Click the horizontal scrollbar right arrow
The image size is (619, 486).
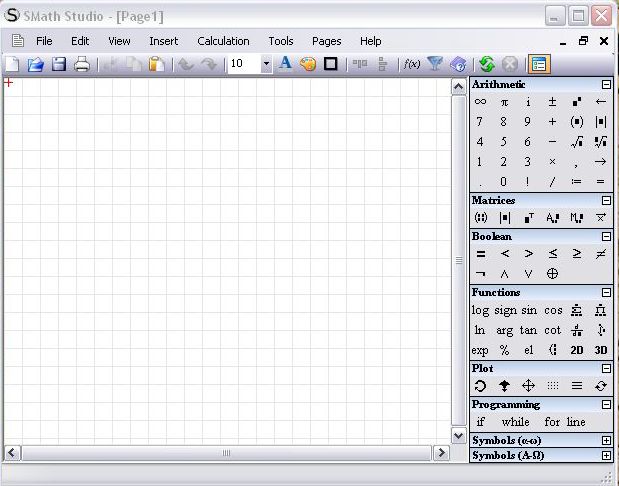point(441,453)
